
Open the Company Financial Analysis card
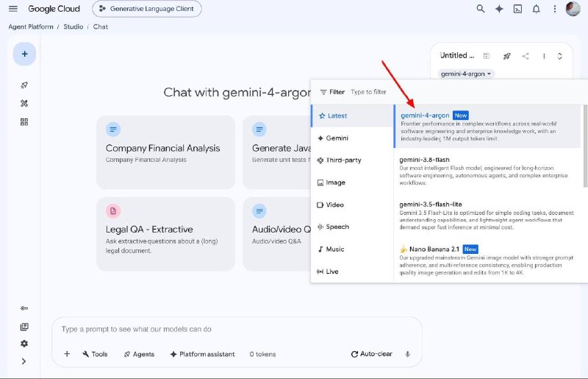pos(165,152)
